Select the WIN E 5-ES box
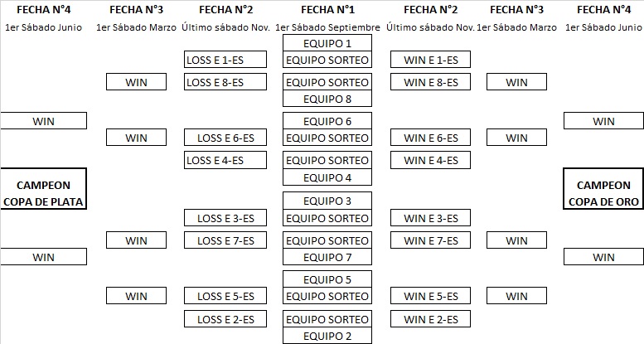Image resolution: width=644 pixels, height=344 pixels. point(430,296)
